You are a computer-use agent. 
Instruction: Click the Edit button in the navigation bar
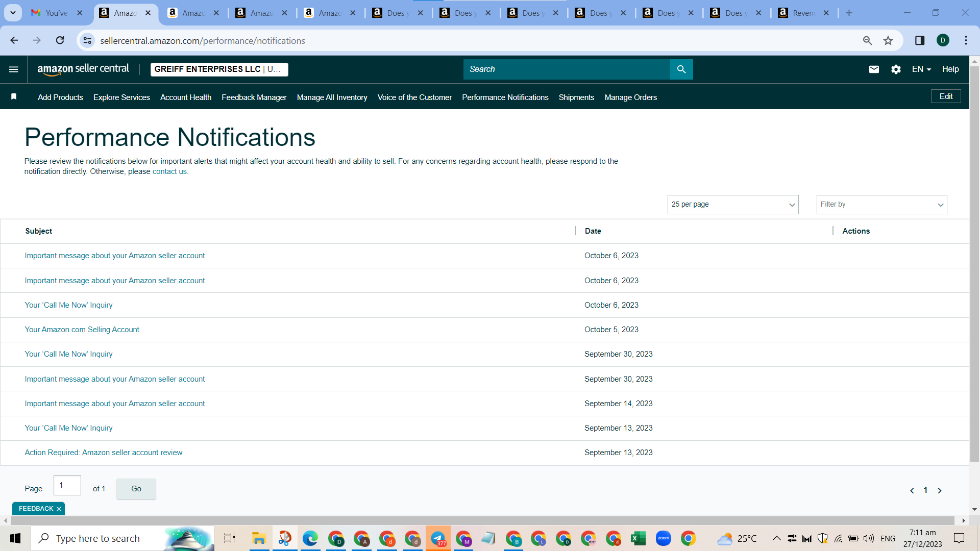(946, 96)
